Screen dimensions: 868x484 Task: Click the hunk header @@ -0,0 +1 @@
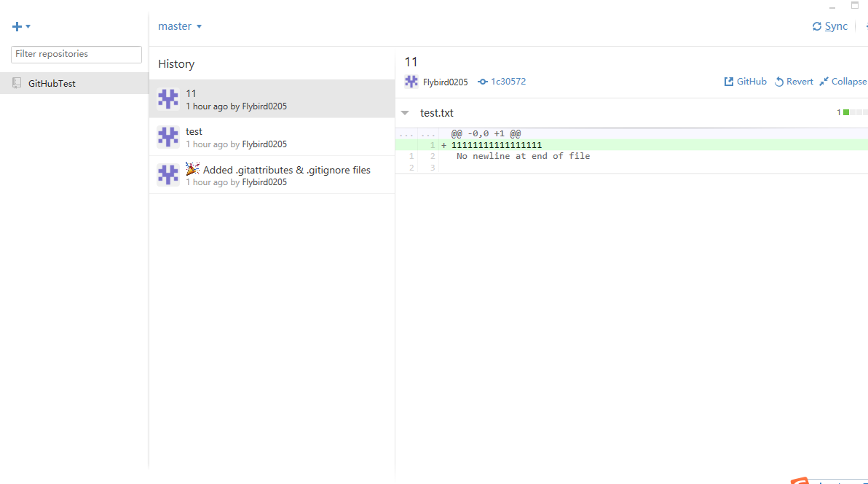tap(486, 133)
